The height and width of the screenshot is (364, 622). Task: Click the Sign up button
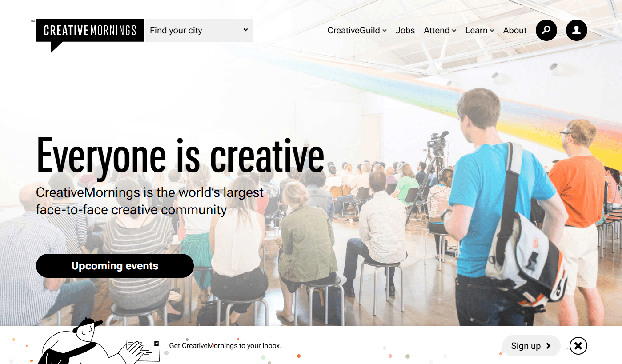coord(531,346)
